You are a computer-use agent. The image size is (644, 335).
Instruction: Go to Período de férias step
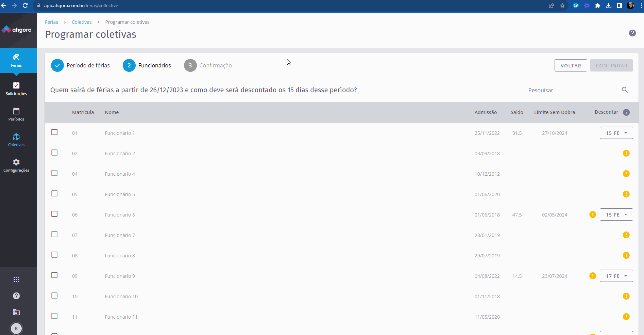80,65
